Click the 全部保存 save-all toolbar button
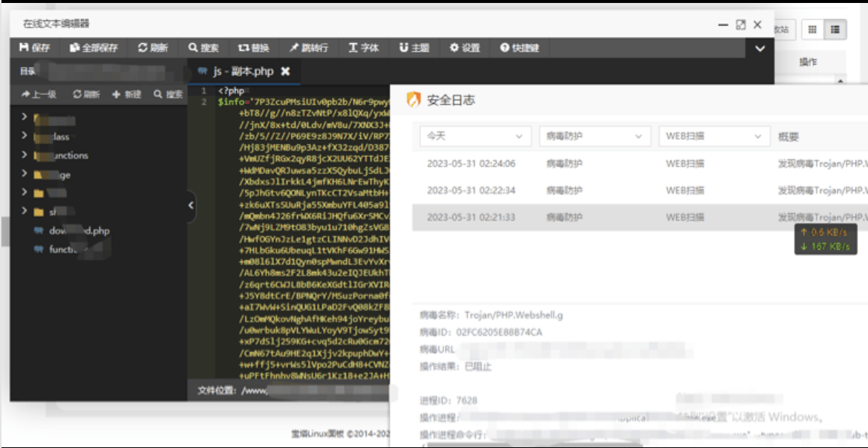The image size is (868, 448). [94, 48]
